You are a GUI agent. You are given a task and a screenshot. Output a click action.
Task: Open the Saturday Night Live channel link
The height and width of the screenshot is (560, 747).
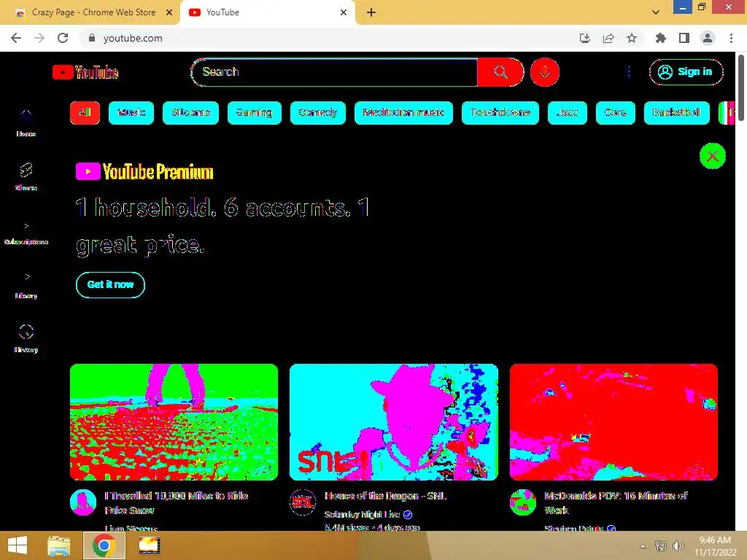coord(362,514)
